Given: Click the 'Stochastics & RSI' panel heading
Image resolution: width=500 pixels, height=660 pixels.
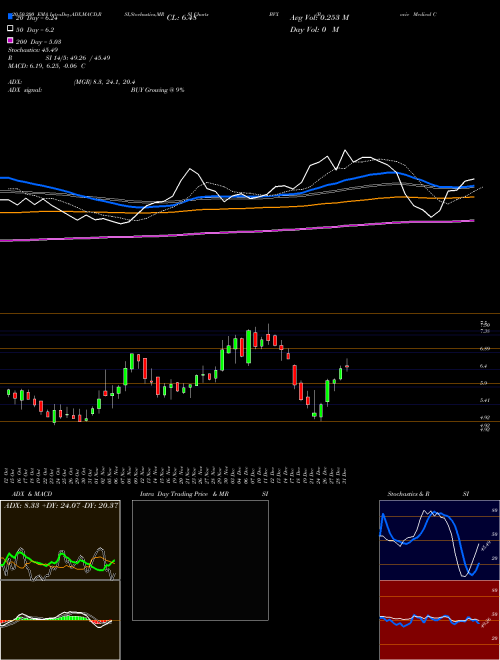Looking at the screenshot, I should [428, 494].
